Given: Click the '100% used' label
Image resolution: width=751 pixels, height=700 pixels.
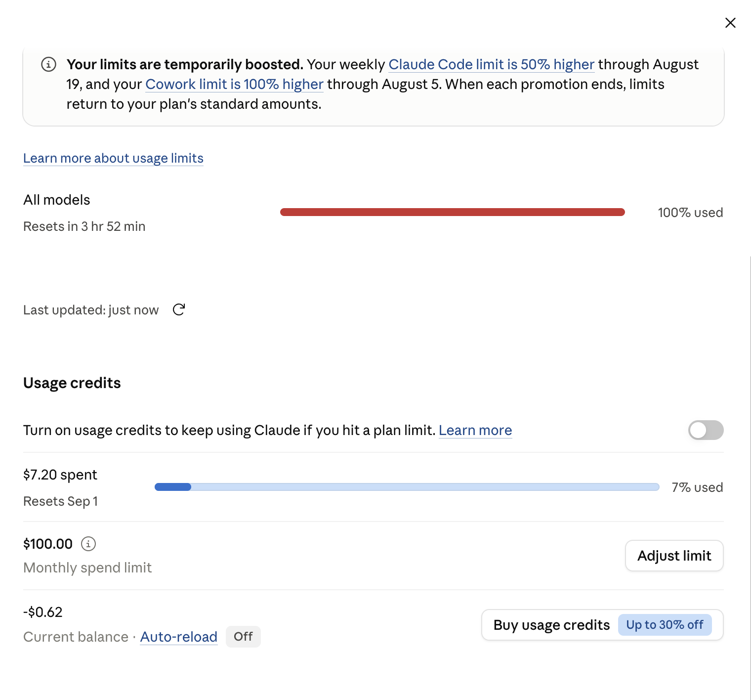Looking at the screenshot, I should click(690, 213).
